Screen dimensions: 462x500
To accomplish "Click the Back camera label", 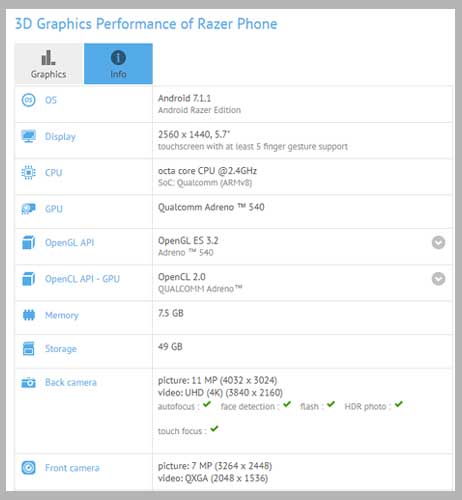I will [x=71, y=383].
